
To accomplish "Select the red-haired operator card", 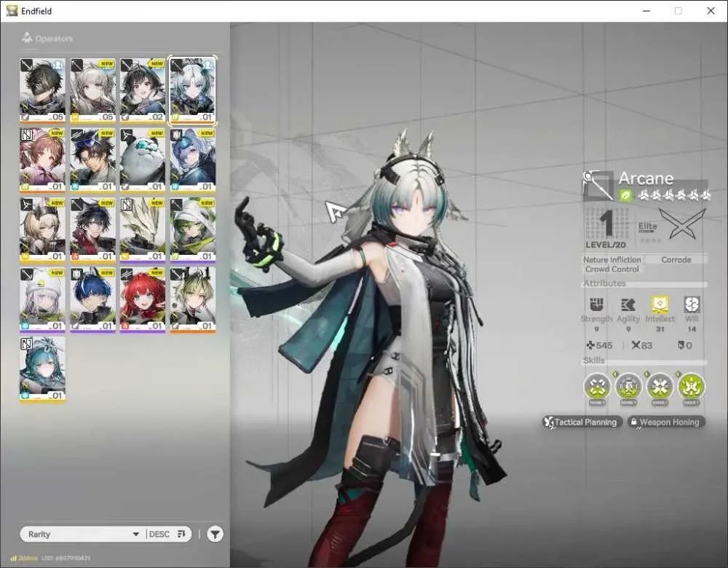I will [143, 299].
